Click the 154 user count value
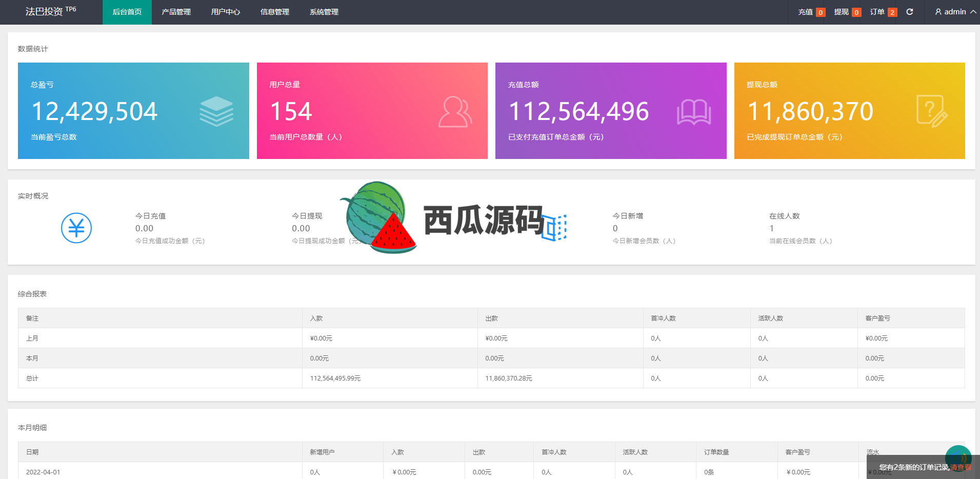This screenshot has width=980, height=479. point(291,111)
